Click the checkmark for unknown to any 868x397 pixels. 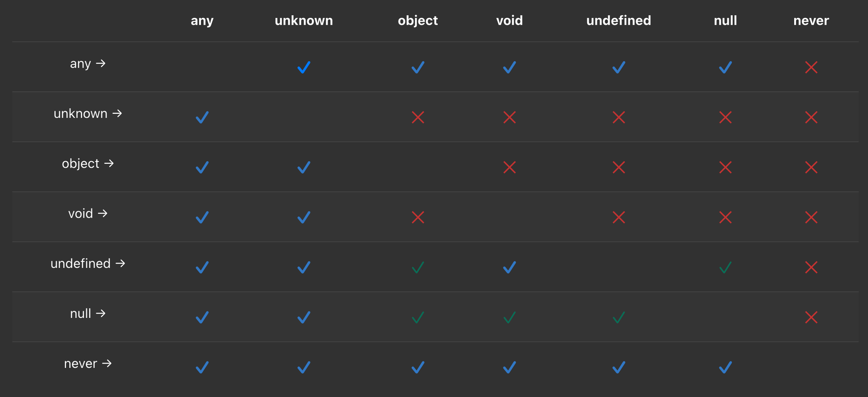[202, 117]
